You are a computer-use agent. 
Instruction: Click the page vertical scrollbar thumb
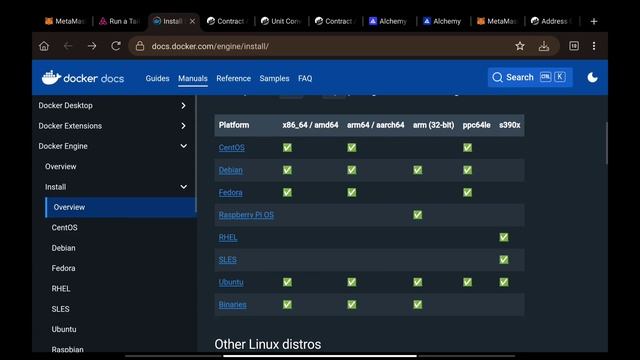606,143
